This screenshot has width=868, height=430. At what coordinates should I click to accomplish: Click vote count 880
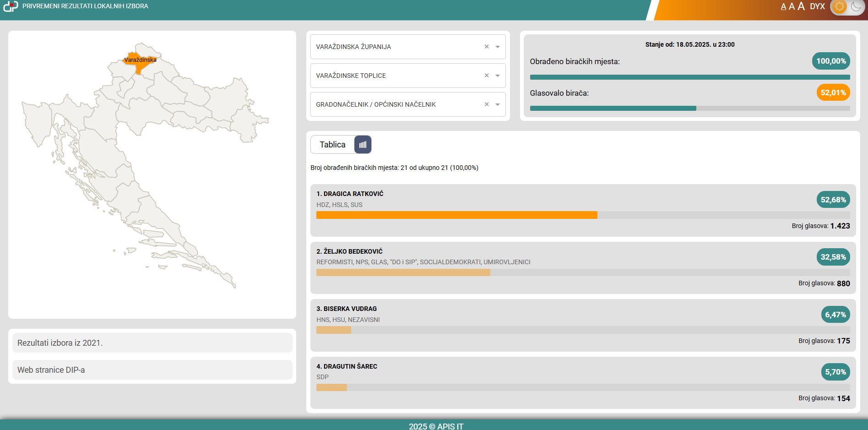(843, 283)
